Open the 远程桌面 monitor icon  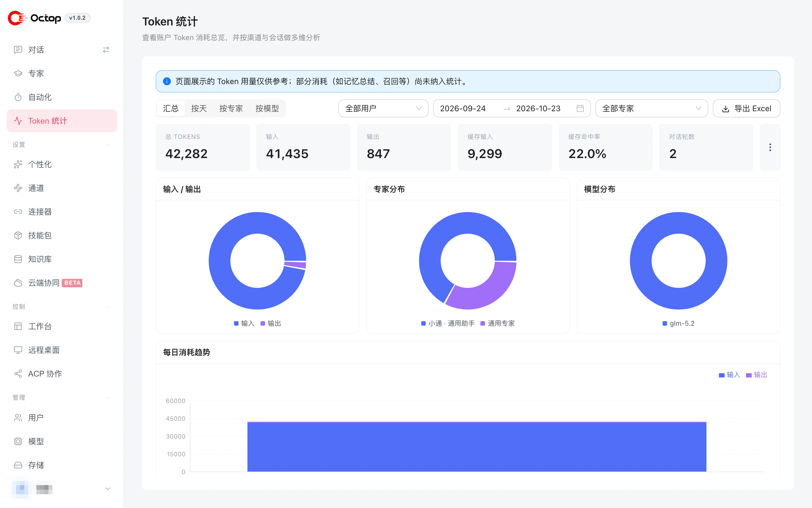[x=18, y=350]
